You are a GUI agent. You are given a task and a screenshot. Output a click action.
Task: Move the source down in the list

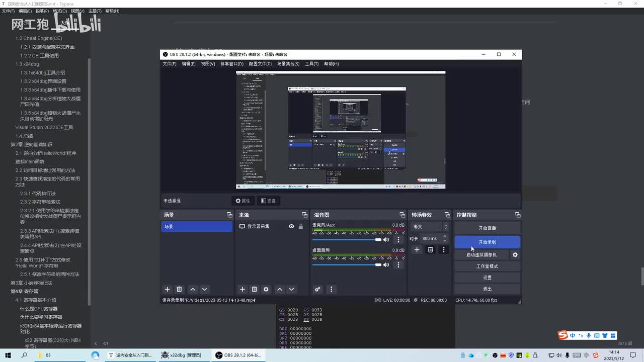[x=291, y=289]
